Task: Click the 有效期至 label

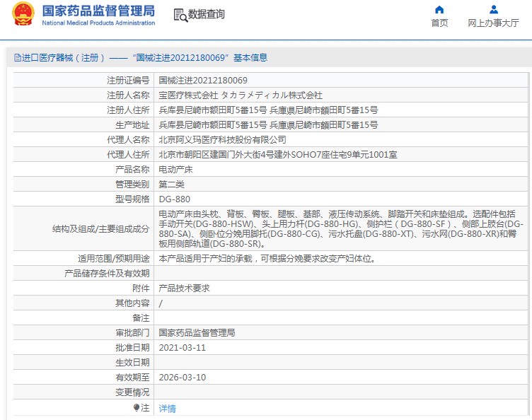Action: [x=133, y=378]
